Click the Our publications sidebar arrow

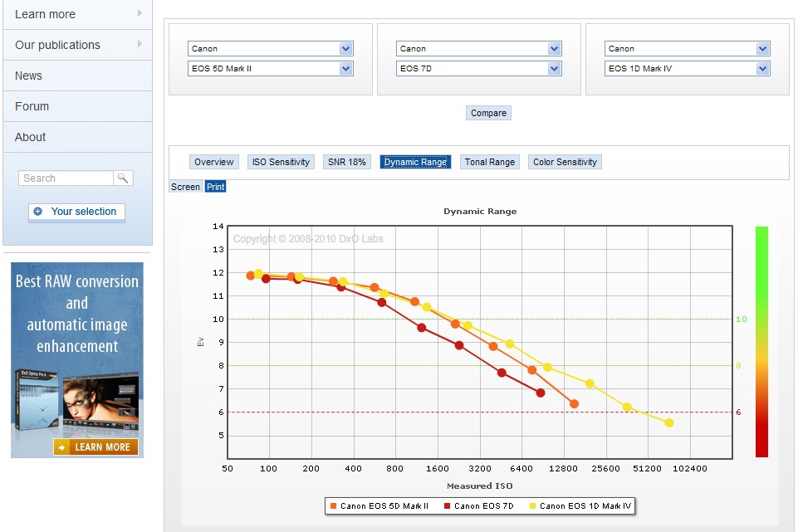coord(139,44)
